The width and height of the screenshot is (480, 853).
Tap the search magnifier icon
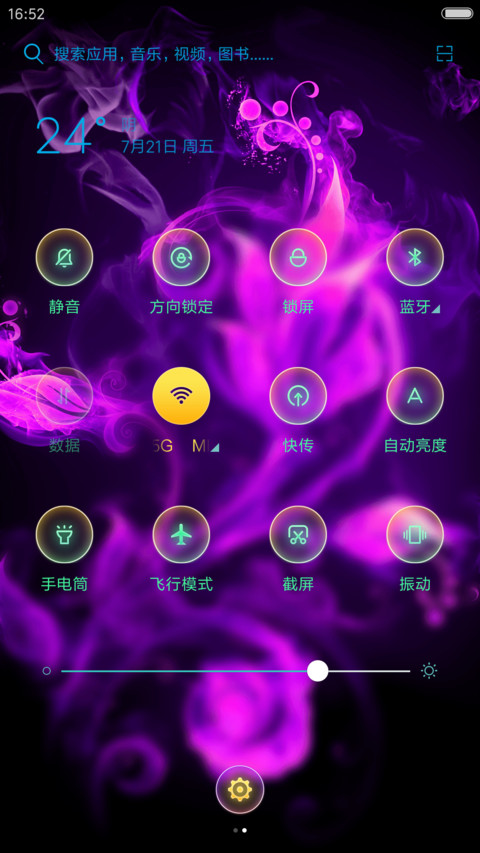33,54
